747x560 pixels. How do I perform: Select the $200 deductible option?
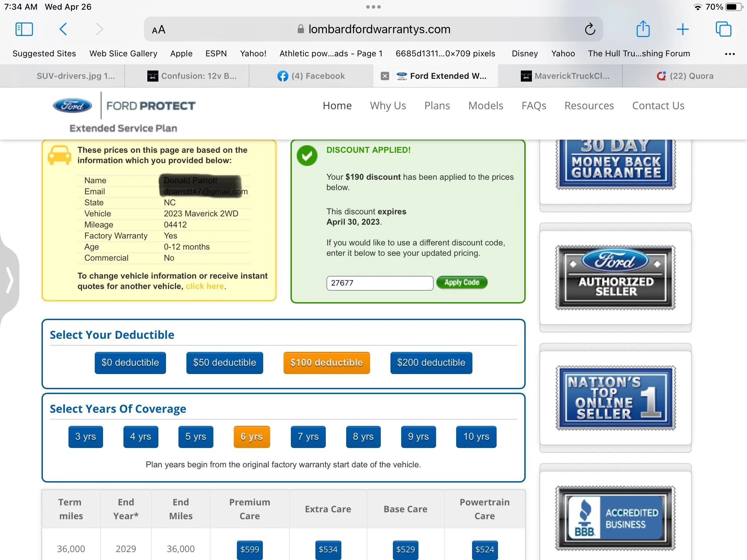[431, 363]
